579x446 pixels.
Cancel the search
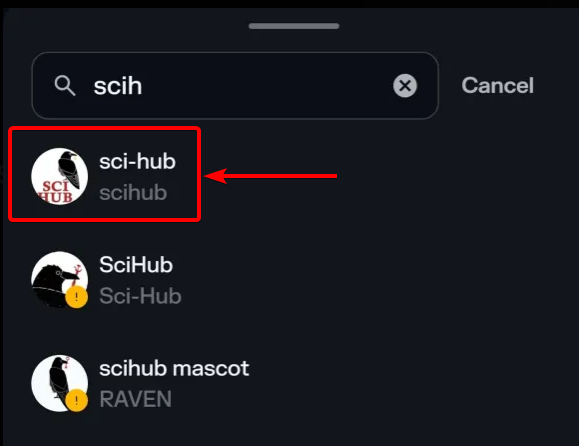click(497, 86)
